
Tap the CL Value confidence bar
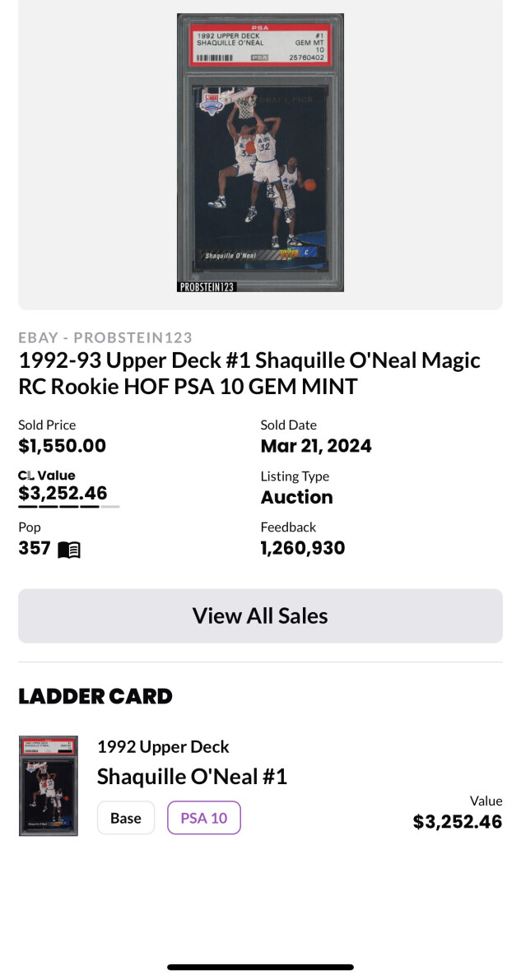(69, 507)
